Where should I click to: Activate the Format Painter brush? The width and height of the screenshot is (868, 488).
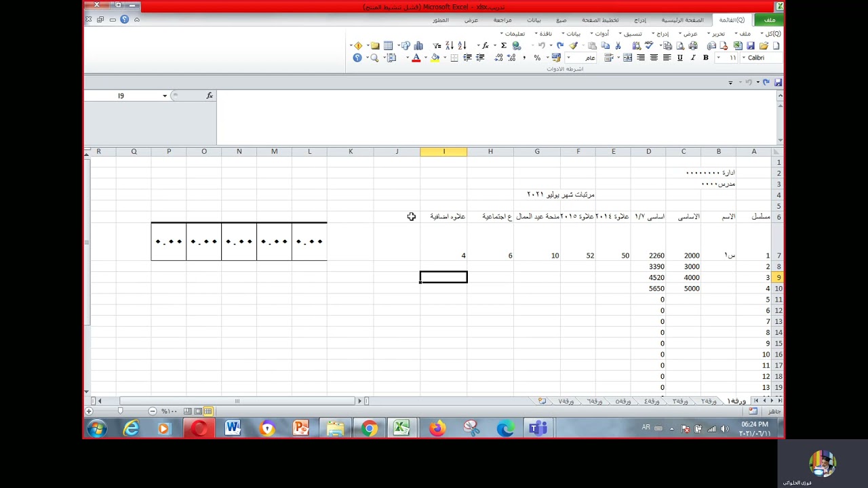coord(573,45)
